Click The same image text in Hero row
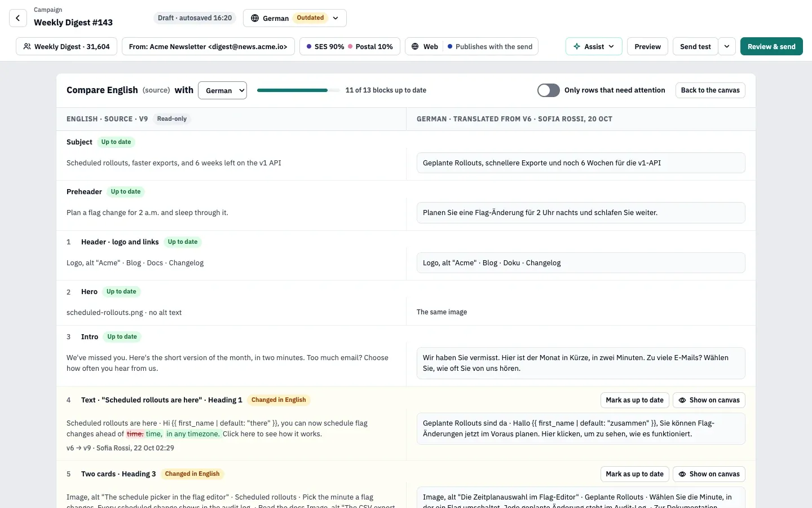812x508 pixels. click(x=442, y=312)
